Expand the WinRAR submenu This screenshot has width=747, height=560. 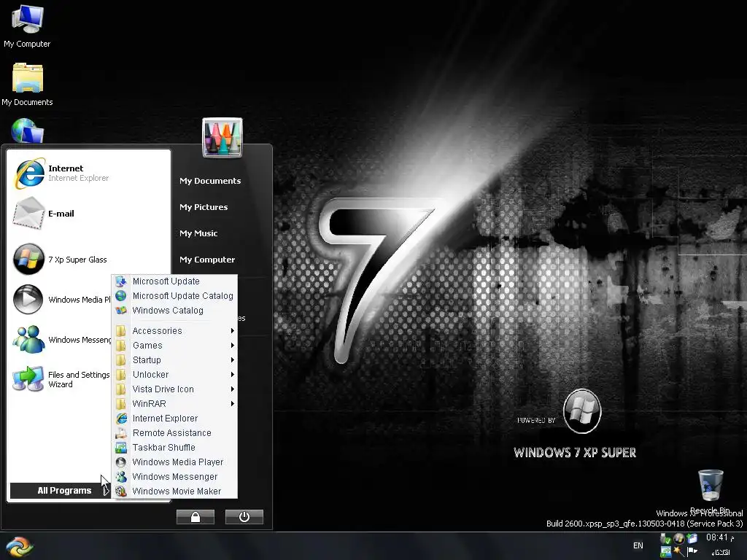(x=174, y=404)
